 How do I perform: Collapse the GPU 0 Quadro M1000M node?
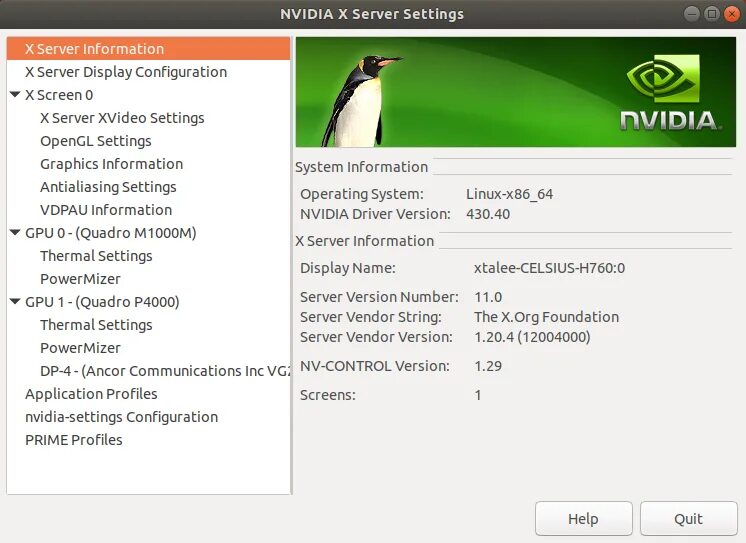click(15, 233)
